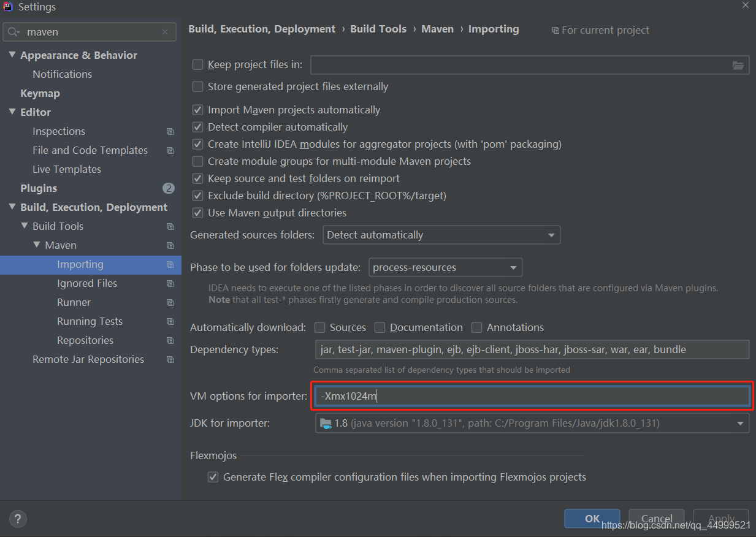Open the process-resources phase dropdown
Screen dimensions: 756x537
(x=446, y=267)
